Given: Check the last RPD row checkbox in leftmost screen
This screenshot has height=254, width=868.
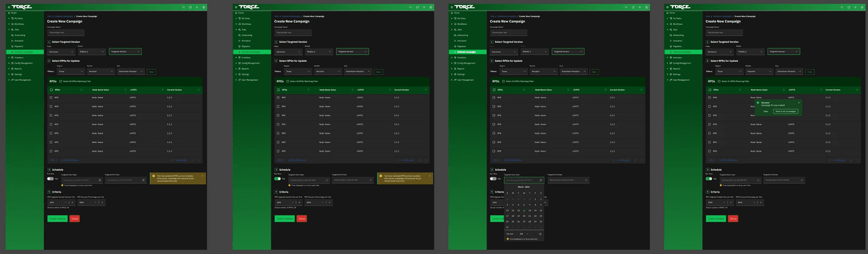Looking at the screenshot, I should [51, 151].
